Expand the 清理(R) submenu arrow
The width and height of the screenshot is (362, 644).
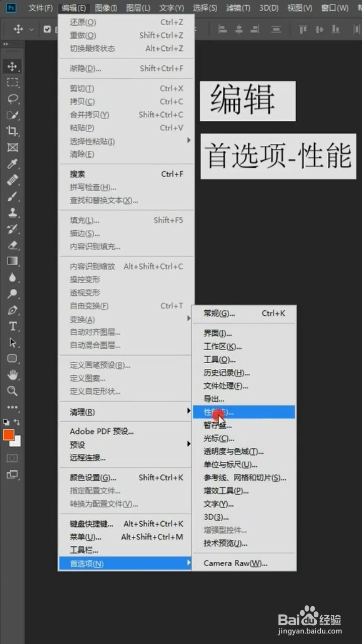pyautogui.click(x=189, y=411)
